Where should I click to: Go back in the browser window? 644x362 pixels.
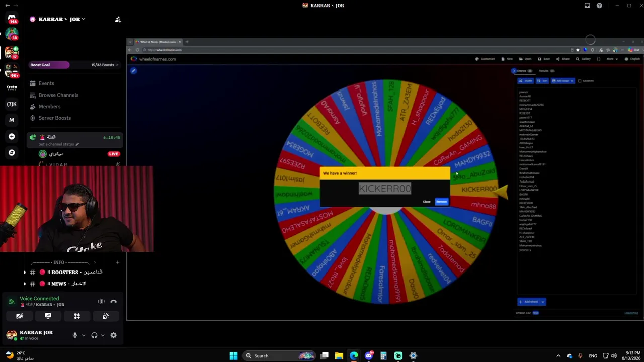tap(130, 50)
